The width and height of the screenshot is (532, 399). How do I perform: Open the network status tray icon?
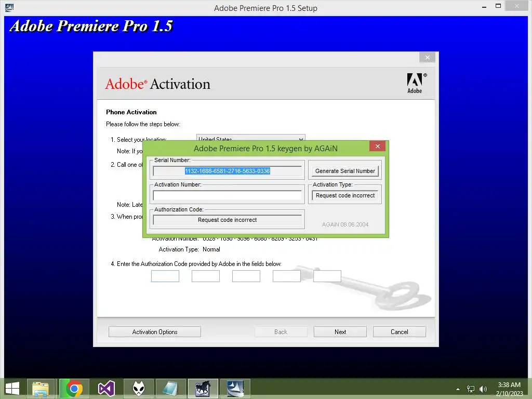(471, 389)
